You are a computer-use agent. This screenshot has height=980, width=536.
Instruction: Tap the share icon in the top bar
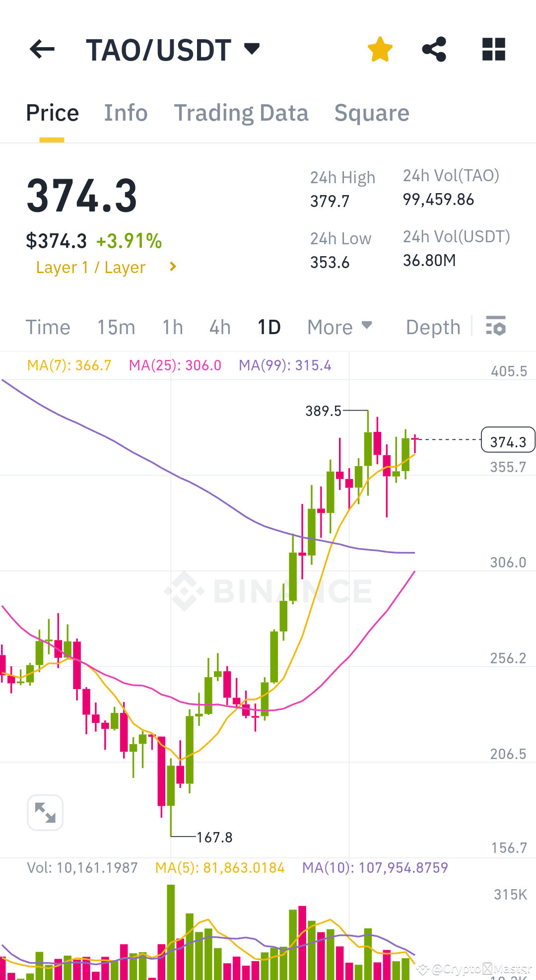pyautogui.click(x=434, y=49)
